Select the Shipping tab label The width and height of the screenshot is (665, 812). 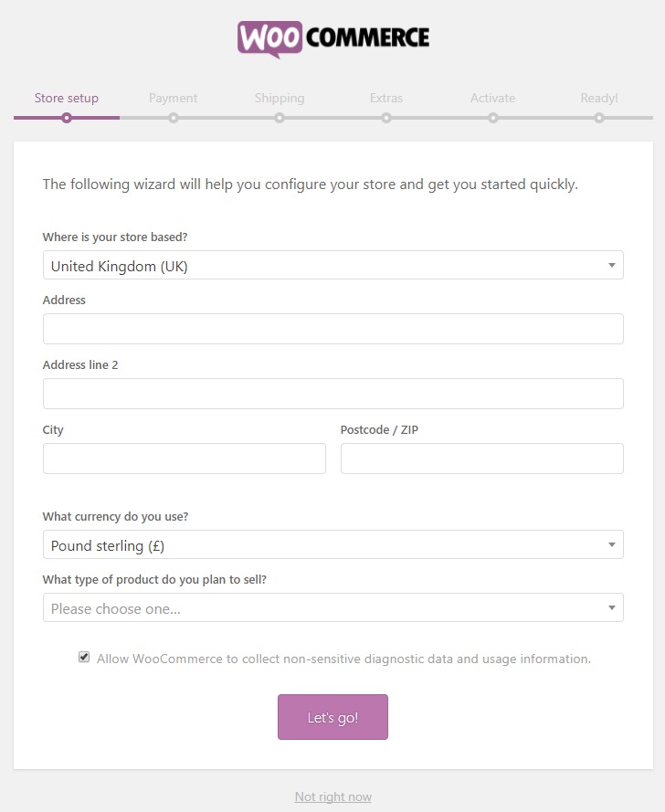click(x=280, y=98)
